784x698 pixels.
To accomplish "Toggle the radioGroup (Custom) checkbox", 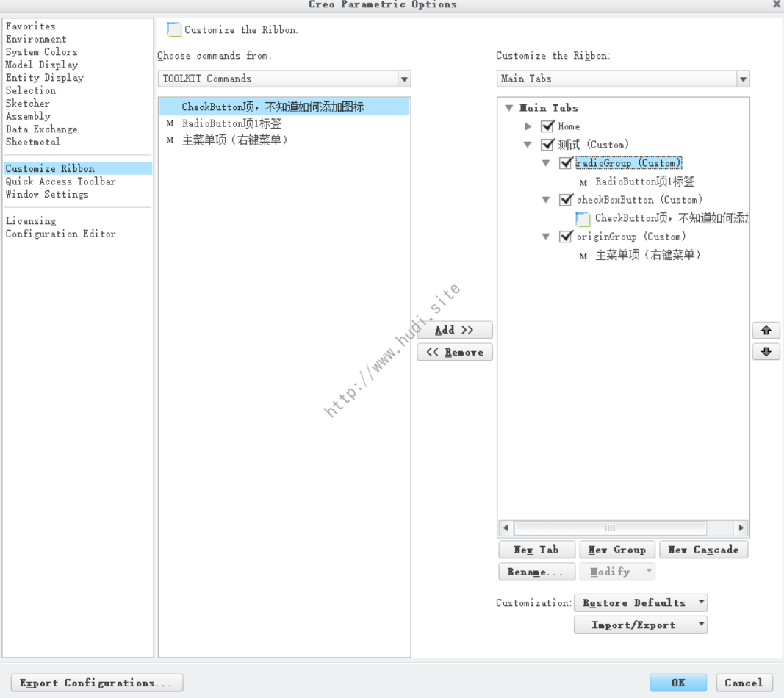I will [x=566, y=162].
